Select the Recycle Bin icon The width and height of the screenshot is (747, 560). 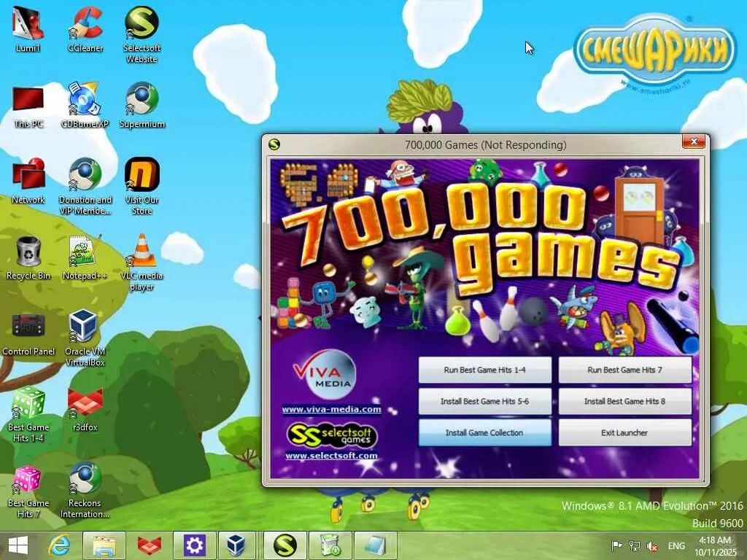click(x=28, y=257)
